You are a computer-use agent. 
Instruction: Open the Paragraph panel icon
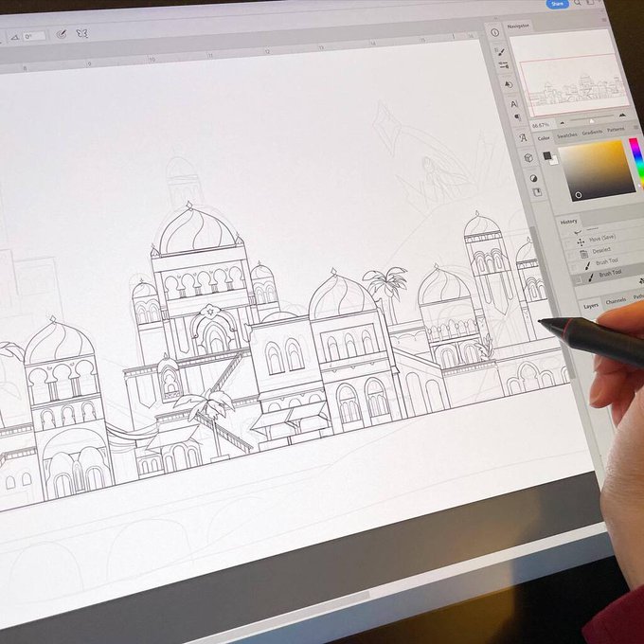pyautogui.click(x=517, y=117)
